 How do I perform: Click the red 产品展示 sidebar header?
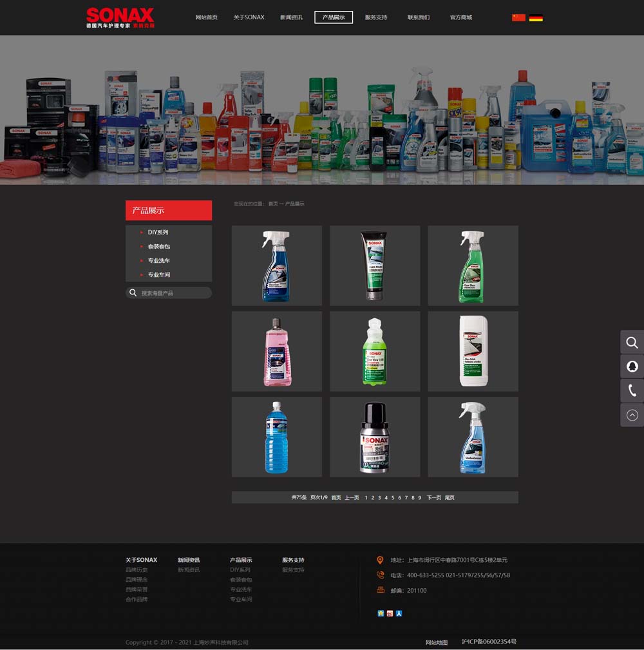click(x=169, y=211)
